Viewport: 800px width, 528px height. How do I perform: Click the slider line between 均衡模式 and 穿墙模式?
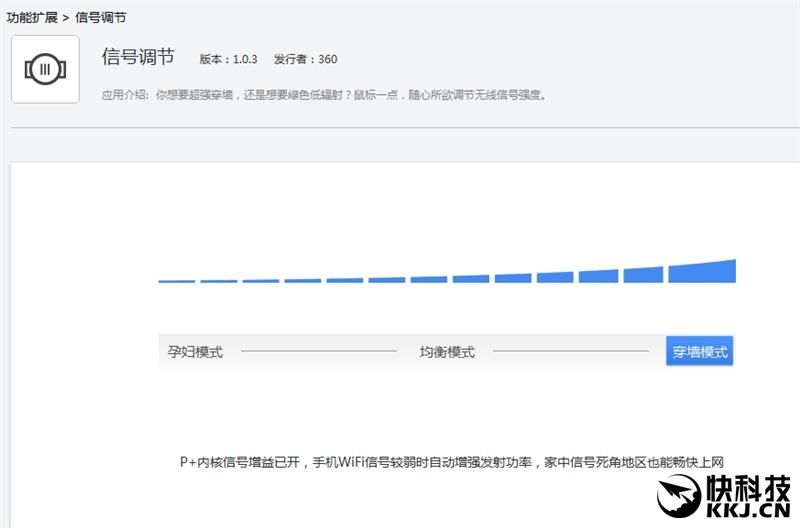[x=570, y=351]
